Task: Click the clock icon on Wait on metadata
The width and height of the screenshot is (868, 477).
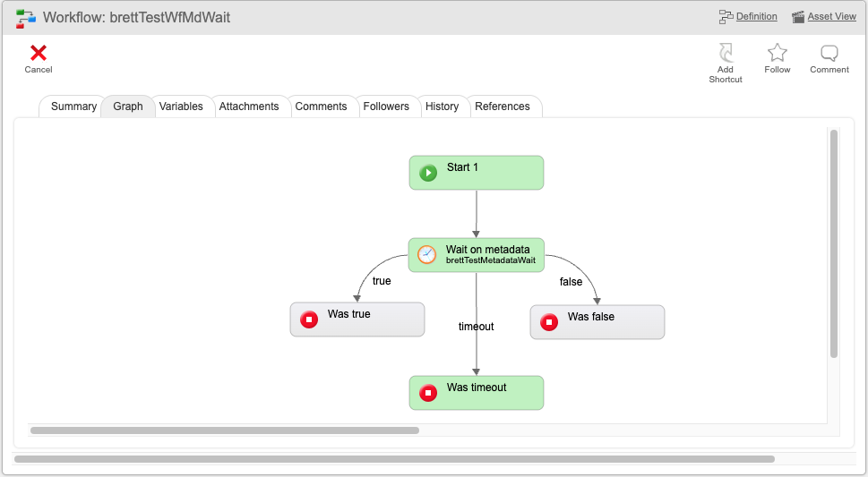Action: pos(426,254)
